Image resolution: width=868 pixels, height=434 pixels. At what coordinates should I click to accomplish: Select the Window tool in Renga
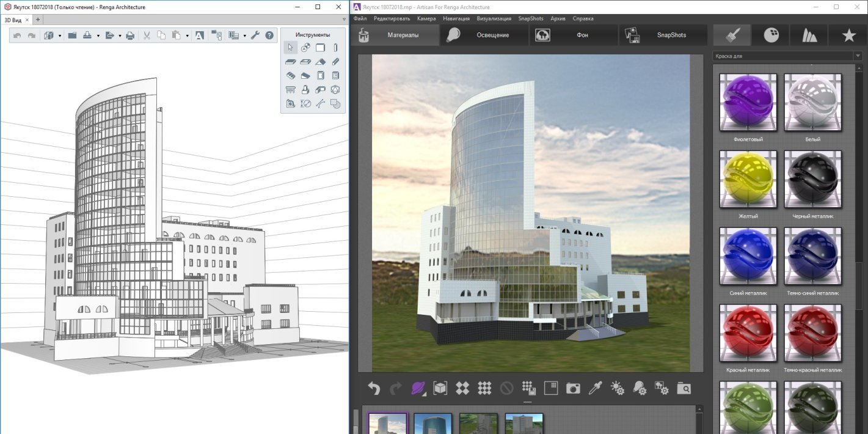[x=335, y=75]
